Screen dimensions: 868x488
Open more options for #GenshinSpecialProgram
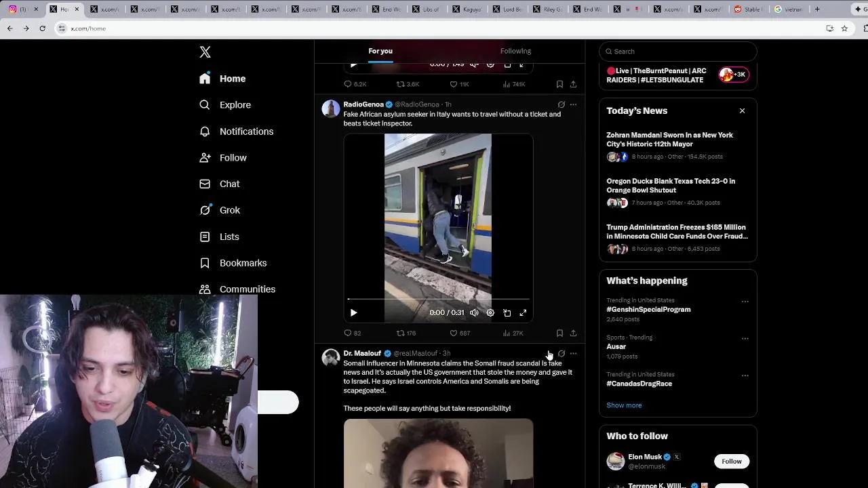[x=745, y=302]
